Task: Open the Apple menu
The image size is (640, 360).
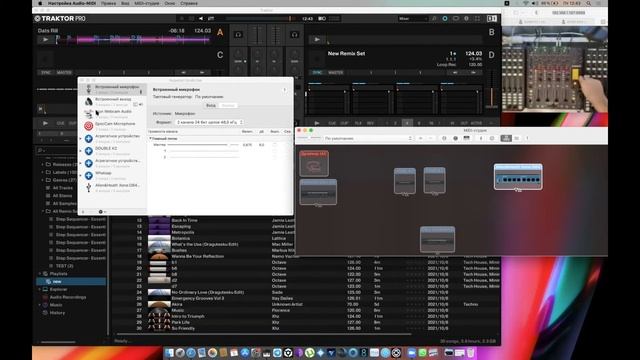Action: [40, 3]
